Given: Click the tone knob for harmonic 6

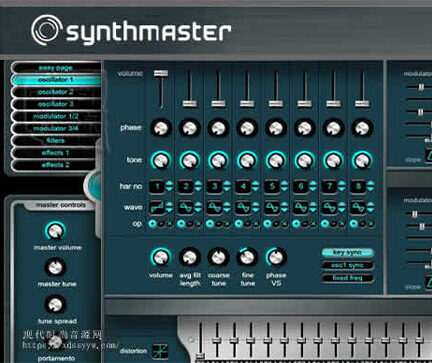Looking at the screenshot, I should (305, 160).
